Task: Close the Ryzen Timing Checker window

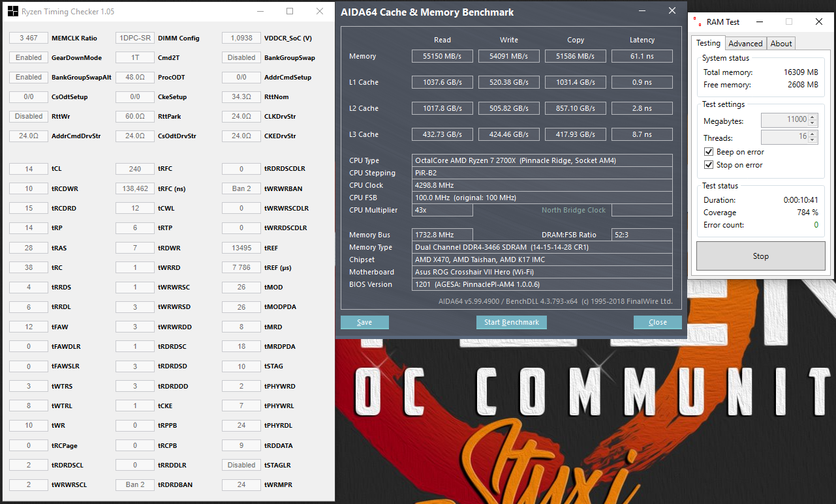Action: [320, 12]
